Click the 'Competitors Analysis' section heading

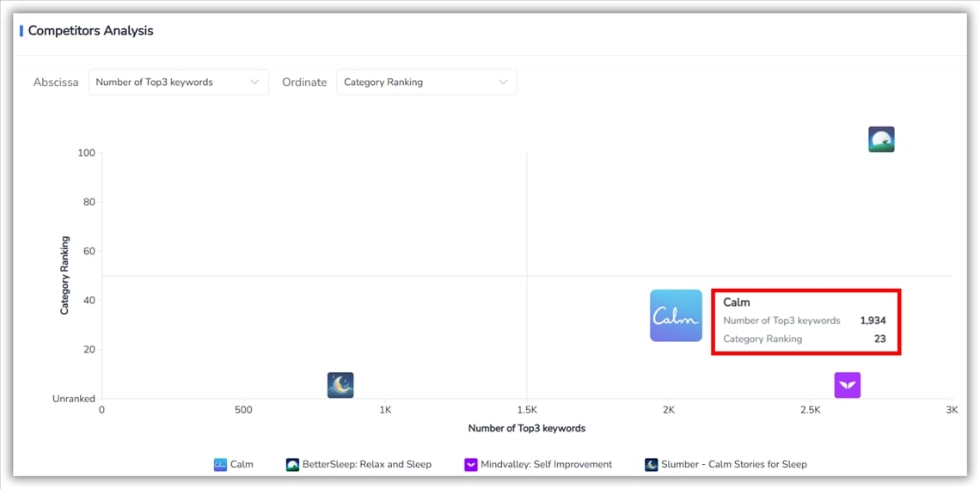pos(90,31)
